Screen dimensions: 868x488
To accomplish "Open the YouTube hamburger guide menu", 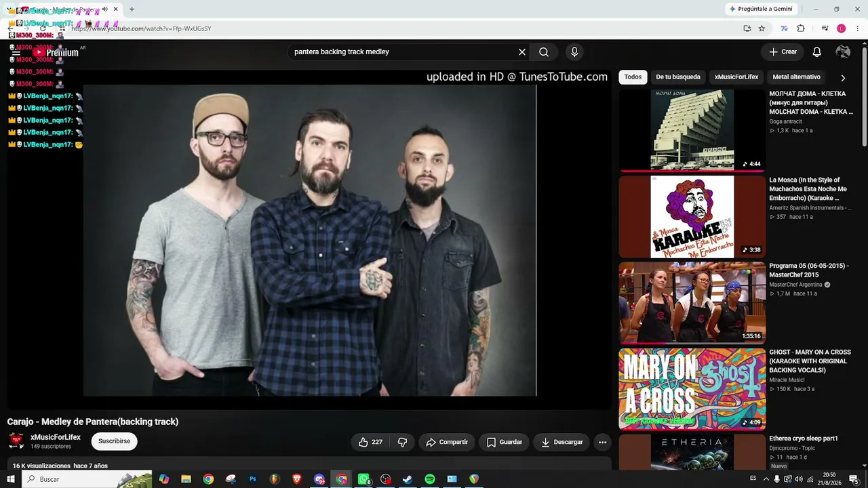I will [x=16, y=52].
